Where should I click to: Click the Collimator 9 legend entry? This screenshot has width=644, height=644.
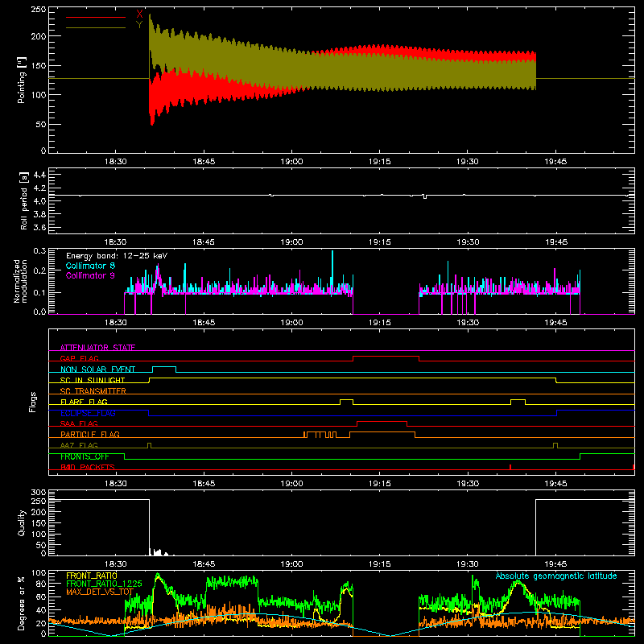coord(90,275)
